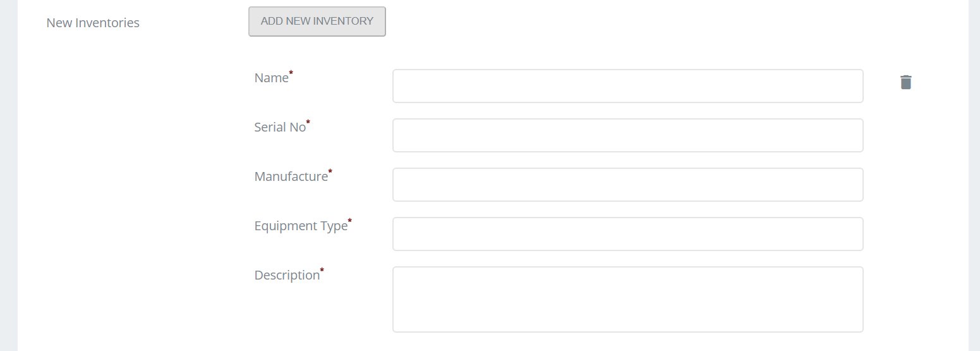The height and width of the screenshot is (351, 980).
Task: Click the required asterisk next to Manufacture
Action: point(330,172)
